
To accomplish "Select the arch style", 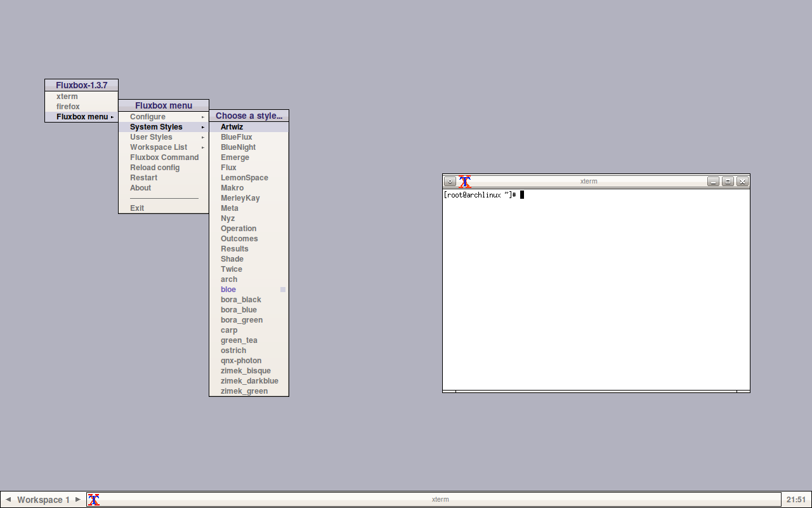I will pyautogui.click(x=249, y=279).
